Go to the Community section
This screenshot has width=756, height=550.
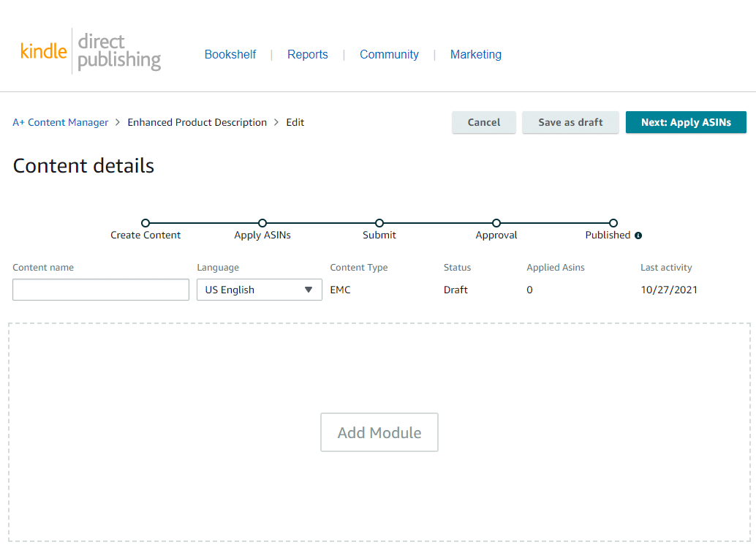click(389, 55)
